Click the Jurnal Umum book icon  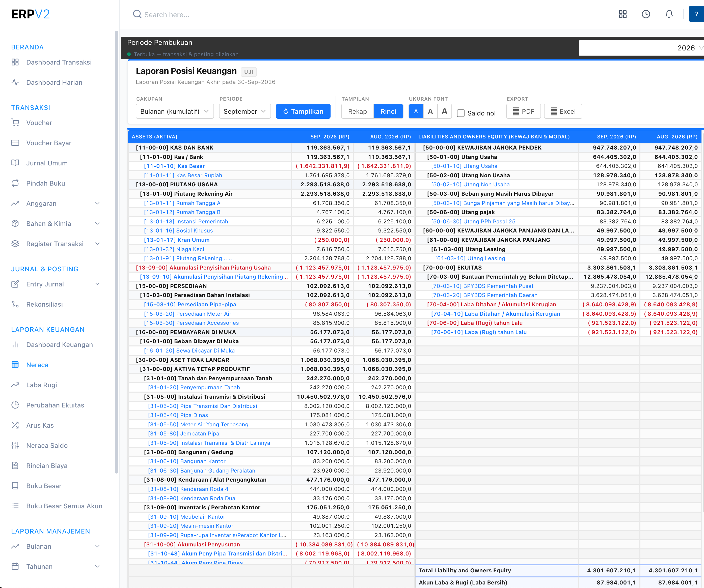pos(15,163)
